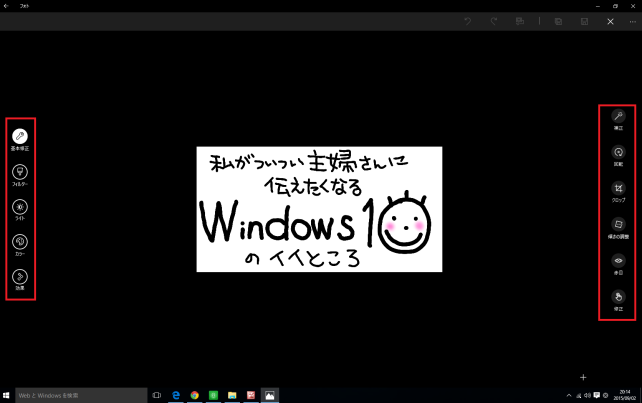
Task: Select the Red eye (赤目) tool
Action: tap(618, 260)
